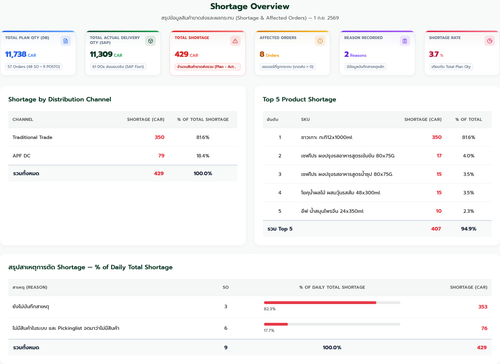Click the document icon in Total Plan Qty card
Image resolution: width=500 pixels, height=364 pixels.
pyautogui.click(x=66, y=41)
